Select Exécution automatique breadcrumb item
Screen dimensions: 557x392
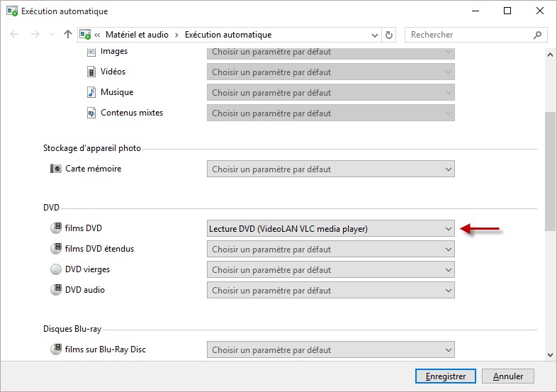227,35
